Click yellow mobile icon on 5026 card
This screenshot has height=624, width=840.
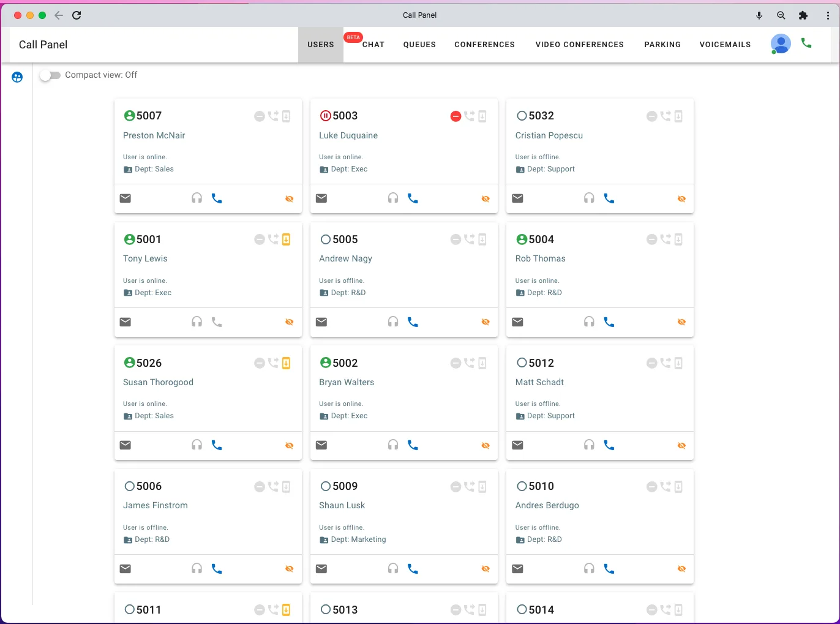[x=286, y=363]
